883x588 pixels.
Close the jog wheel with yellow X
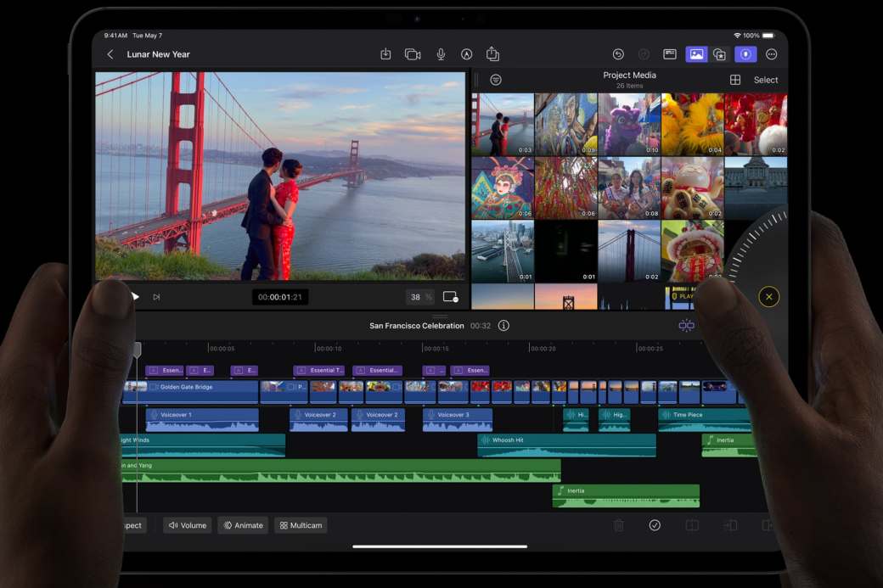click(768, 297)
